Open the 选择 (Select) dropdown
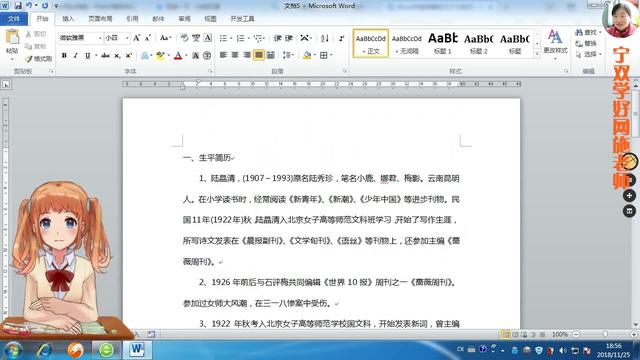The image size is (640, 360). point(588,54)
